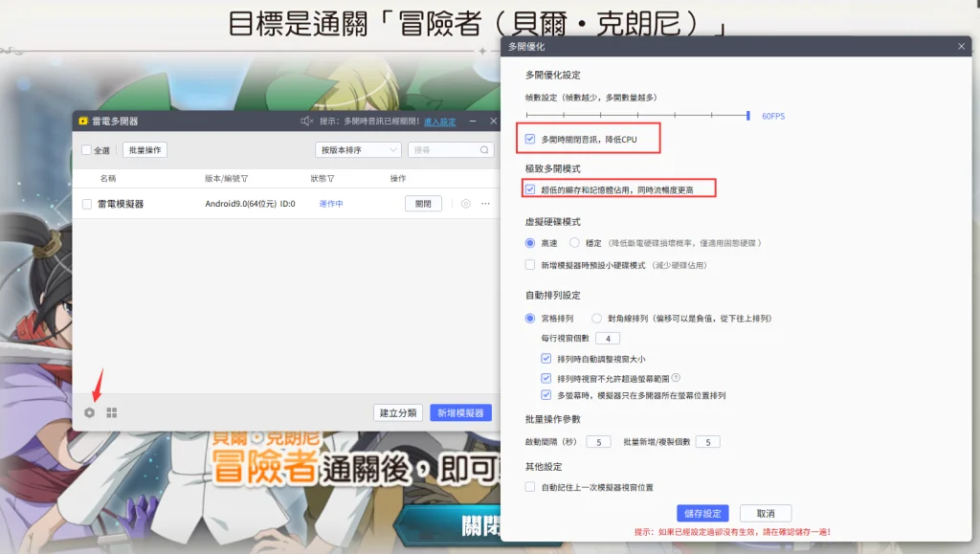Click the muted speaker icon in title bar

coord(306,122)
